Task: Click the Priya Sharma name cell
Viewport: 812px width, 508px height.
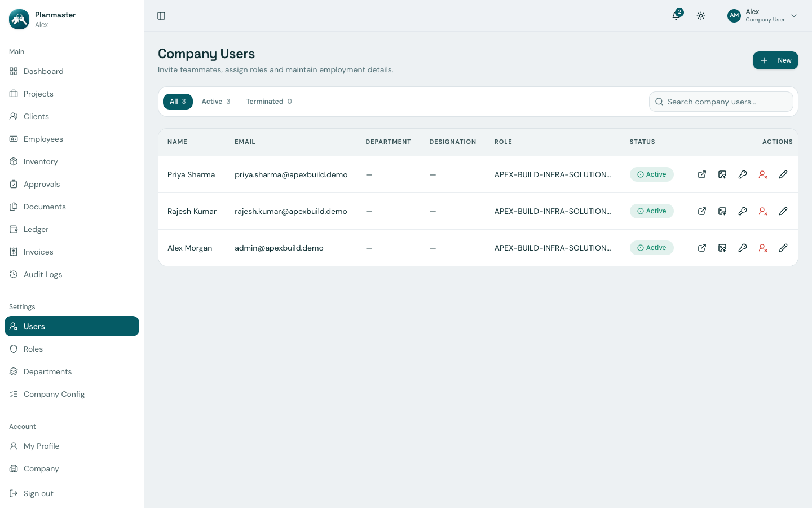Action: pyautogui.click(x=191, y=174)
